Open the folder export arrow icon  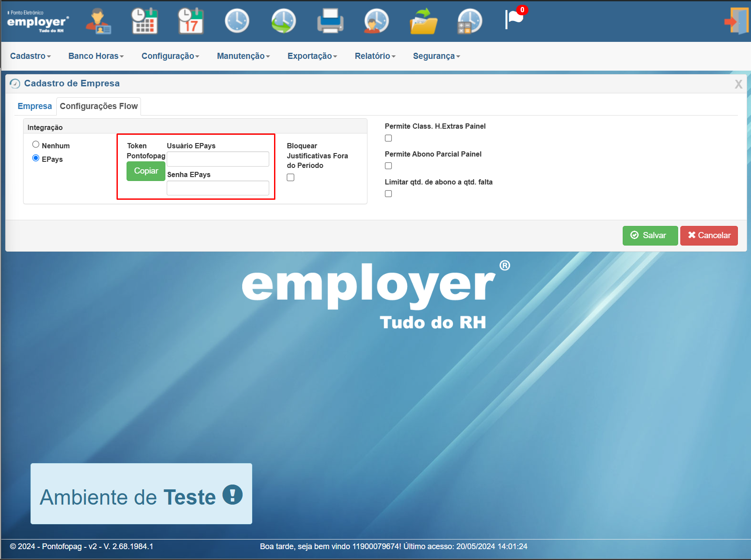pyautogui.click(x=423, y=21)
